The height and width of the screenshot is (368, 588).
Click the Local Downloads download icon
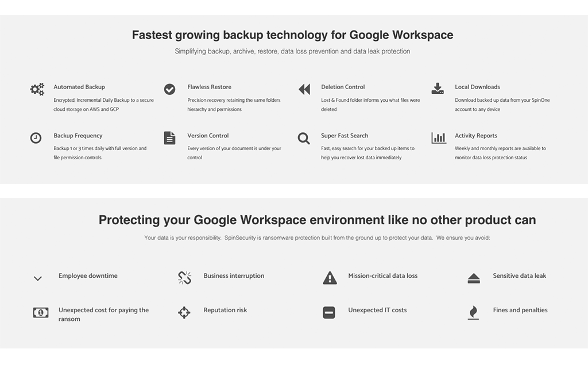(438, 89)
